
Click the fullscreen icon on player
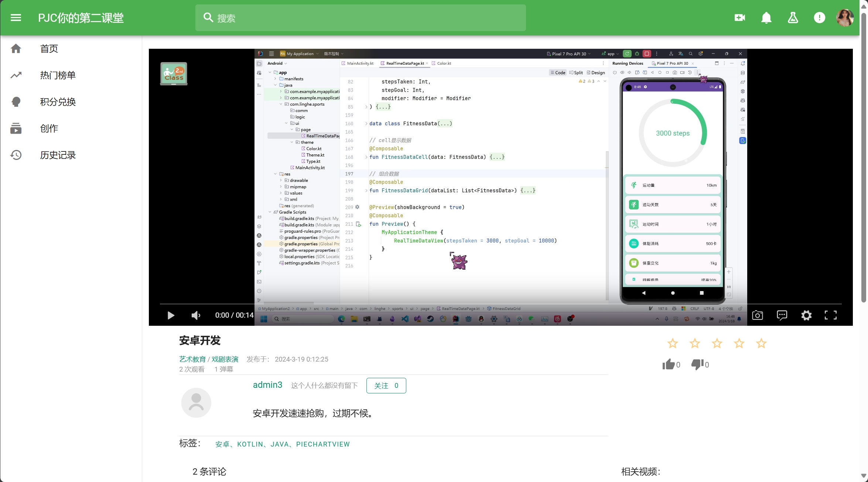pos(831,315)
